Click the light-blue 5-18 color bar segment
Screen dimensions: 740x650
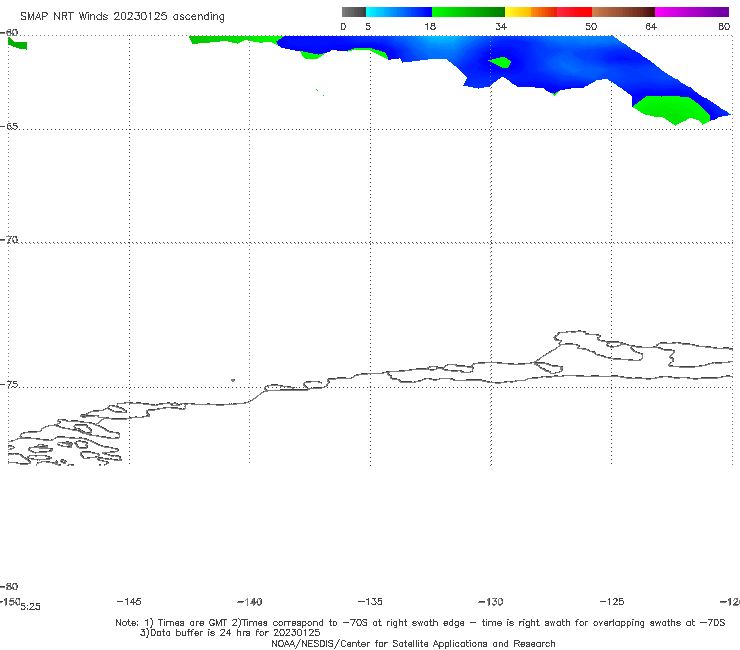pyautogui.click(x=399, y=12)
